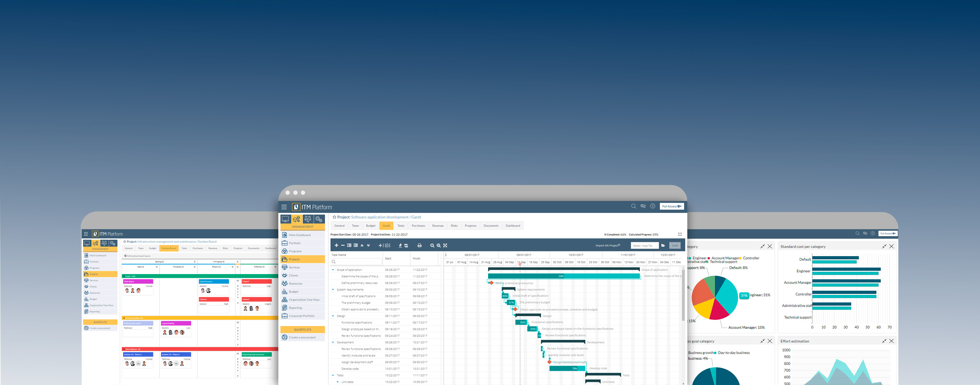Screen dimensions: 980x385
Task: Toggle the favorite star next to Project title
Action: (334, 217)
